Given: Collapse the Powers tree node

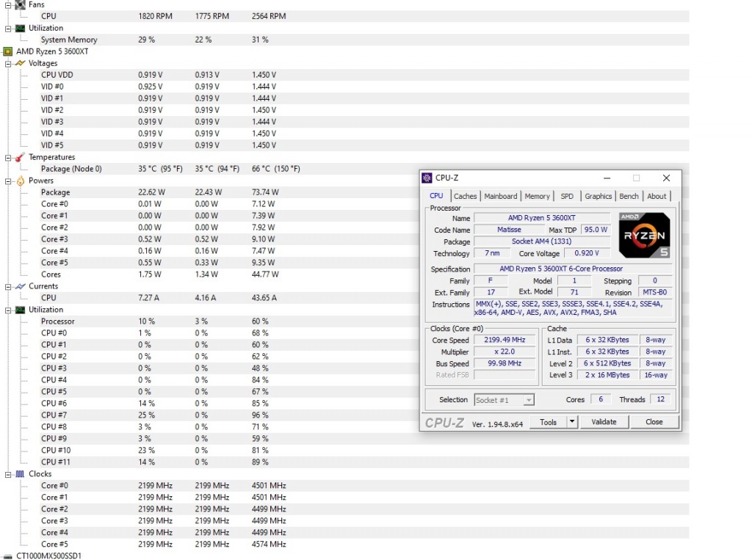Looking at the screenshot, I should pos(8,181).
